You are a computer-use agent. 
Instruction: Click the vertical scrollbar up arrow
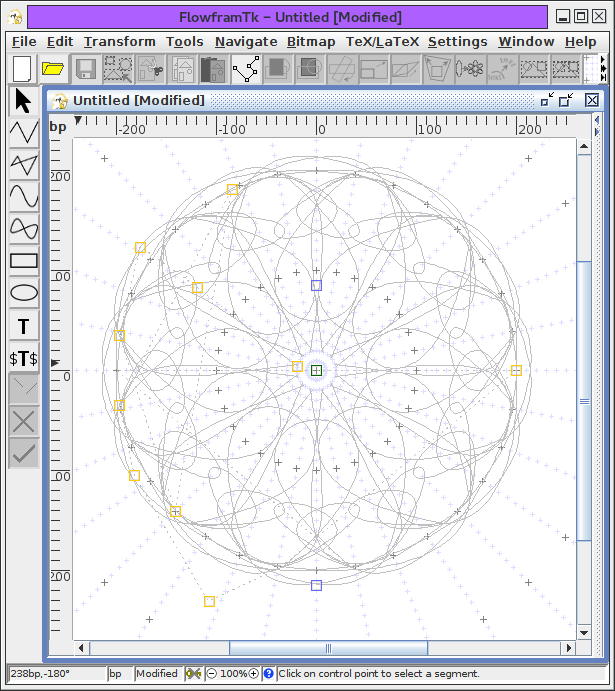(584, 146)
